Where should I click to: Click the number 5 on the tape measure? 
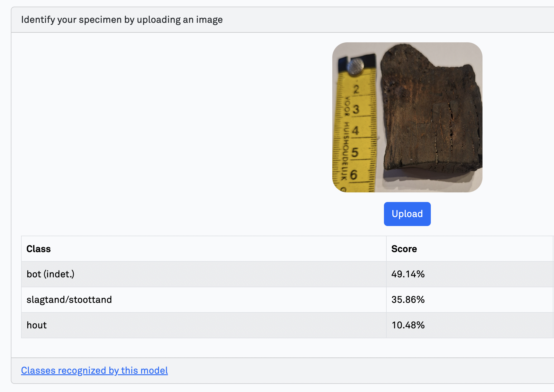click(x=355, y=152)
